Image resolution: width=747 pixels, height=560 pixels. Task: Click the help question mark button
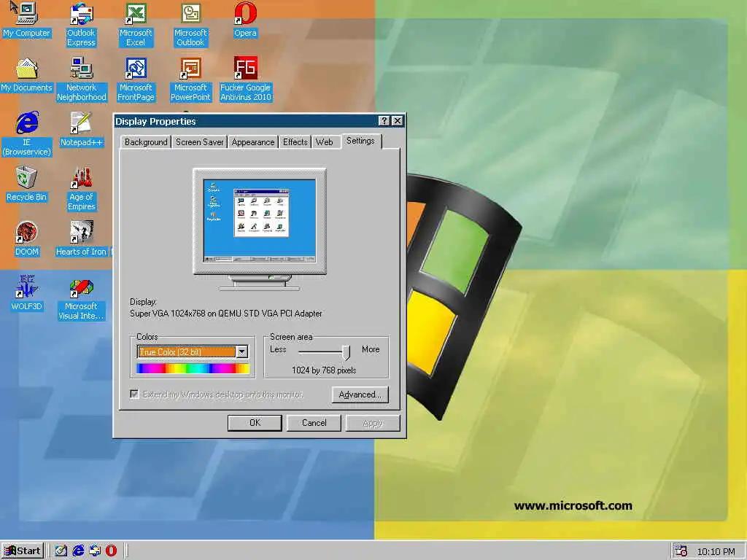click(x=384, y=121)
